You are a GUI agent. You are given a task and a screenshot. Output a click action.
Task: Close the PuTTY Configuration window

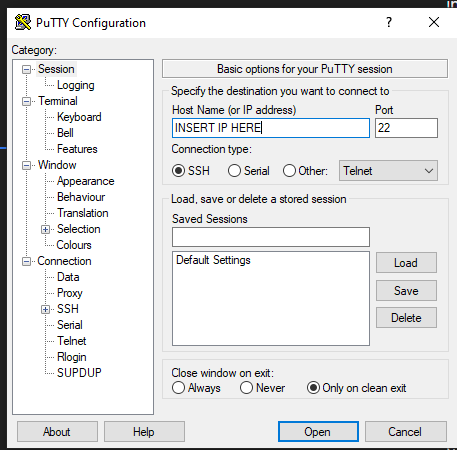434,22
